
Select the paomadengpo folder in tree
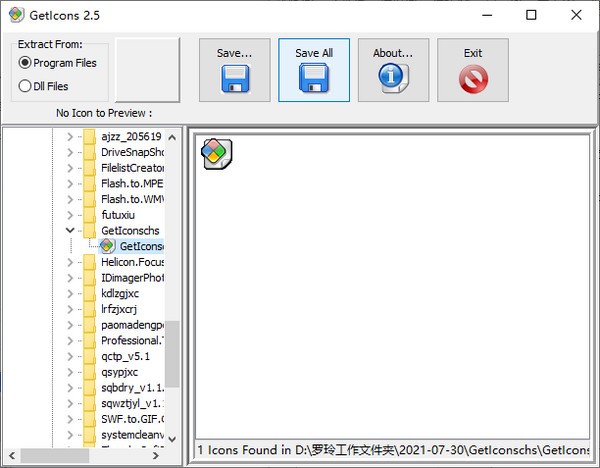132,325
